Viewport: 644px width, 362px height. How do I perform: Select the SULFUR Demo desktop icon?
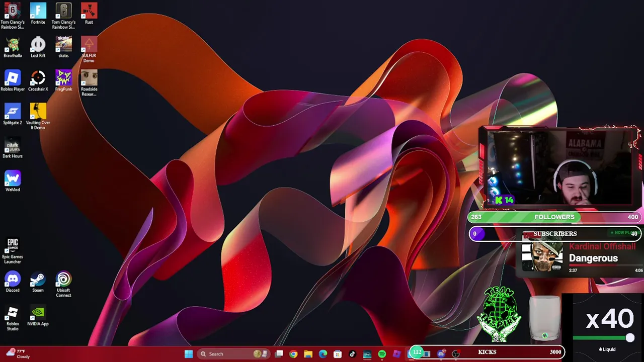tap(89, 50)
